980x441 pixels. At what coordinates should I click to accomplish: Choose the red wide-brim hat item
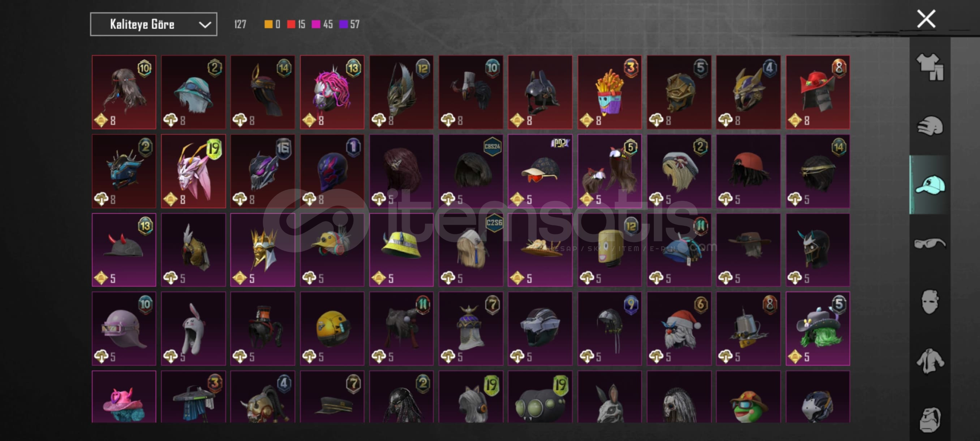pyautogui.click(x=818, y=92)
